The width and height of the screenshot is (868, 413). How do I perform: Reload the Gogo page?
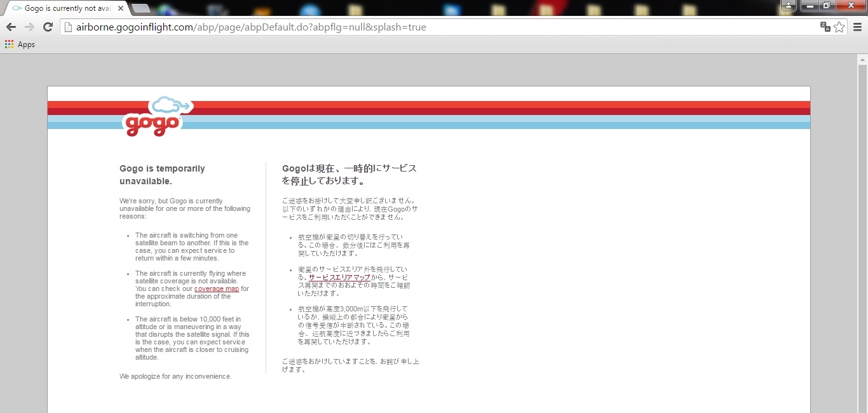(x=48, y=27)
